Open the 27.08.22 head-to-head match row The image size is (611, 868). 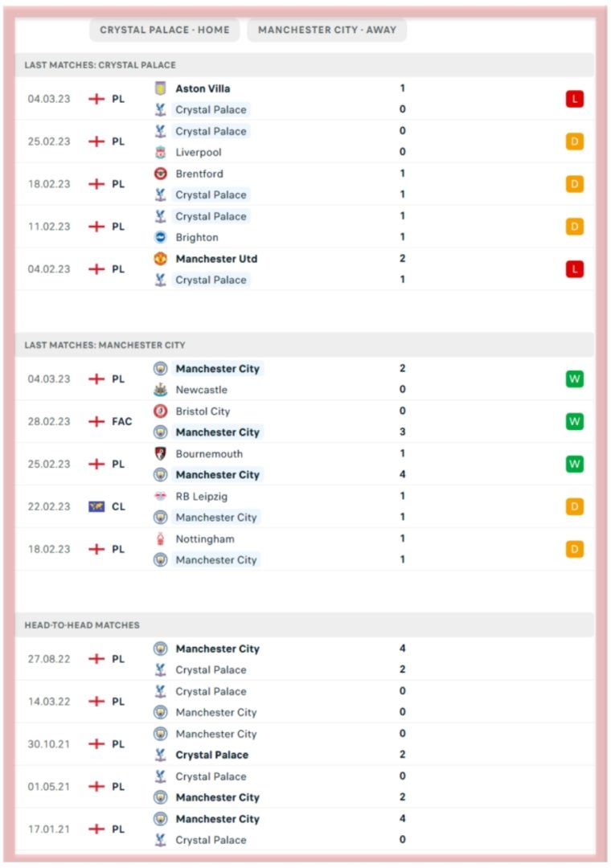point(305,659)
